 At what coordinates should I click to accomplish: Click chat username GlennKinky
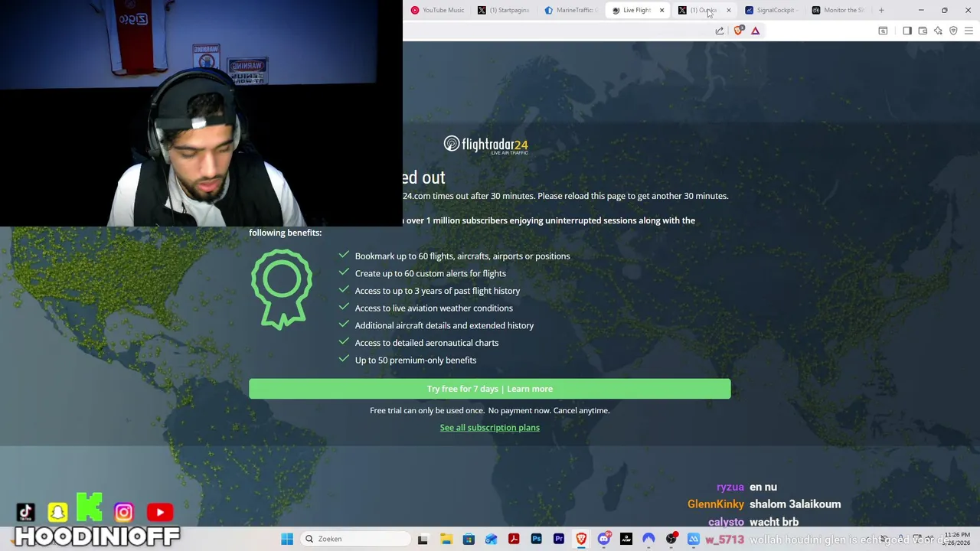click(x=716, y=504)
